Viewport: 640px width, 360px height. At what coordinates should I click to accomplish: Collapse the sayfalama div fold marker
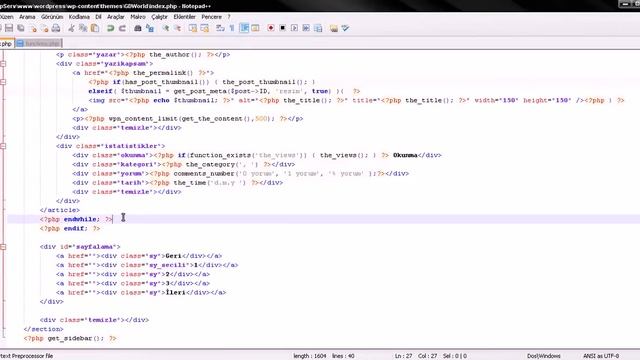(x=3, y=247)
